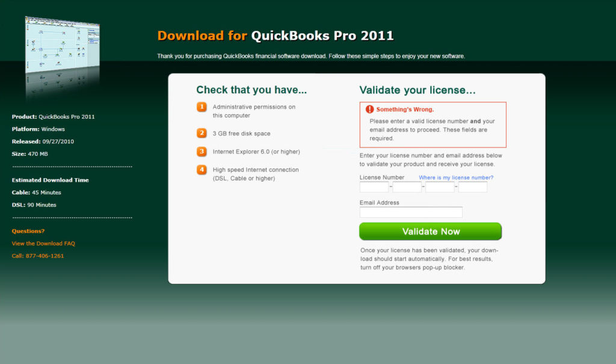Click the red error exclamation icon

click(370, 110)
